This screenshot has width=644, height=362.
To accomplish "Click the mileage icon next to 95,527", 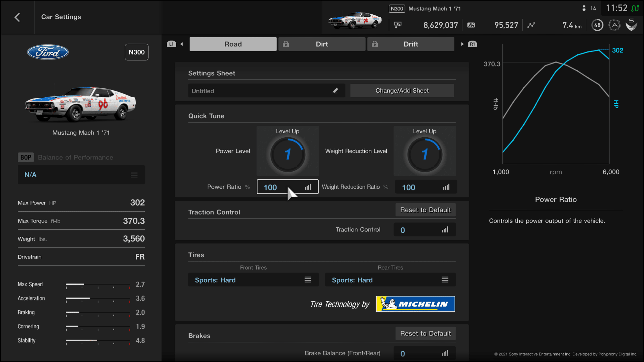I will pyautogui.click(x=471, y=25).
